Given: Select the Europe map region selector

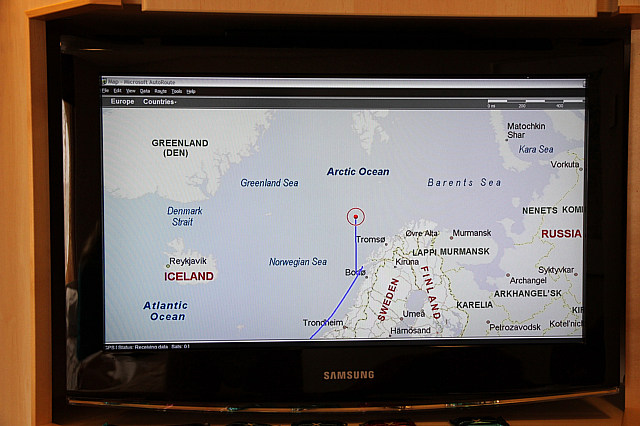Looking at the screenshot, I should 122,101.
